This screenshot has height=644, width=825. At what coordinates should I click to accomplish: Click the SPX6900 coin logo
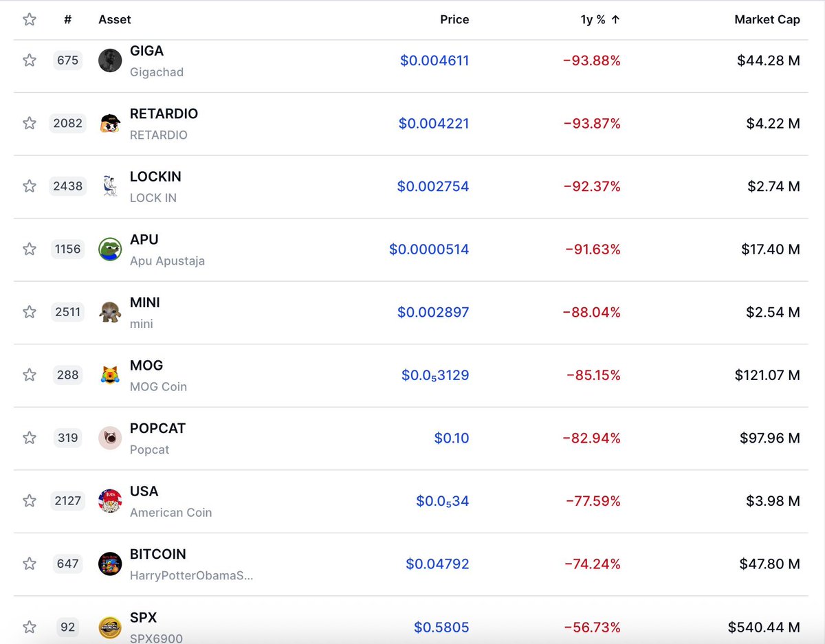click(110, 627)
